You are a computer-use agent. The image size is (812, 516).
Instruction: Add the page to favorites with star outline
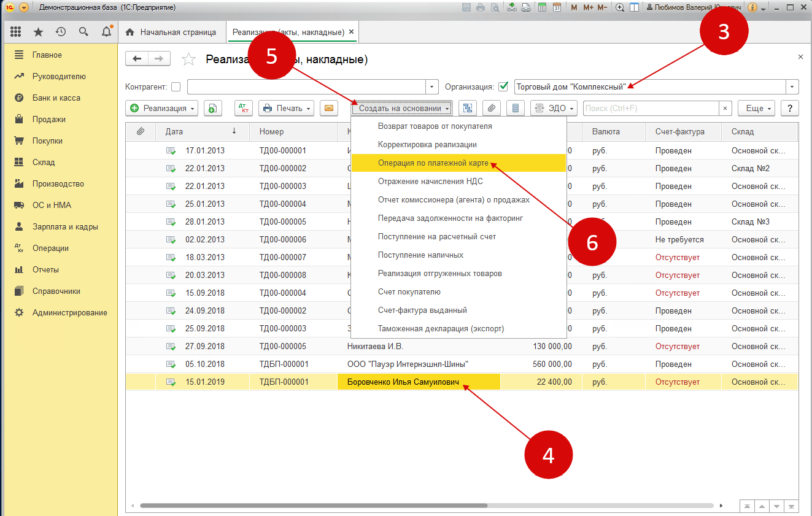coord(189,59)
